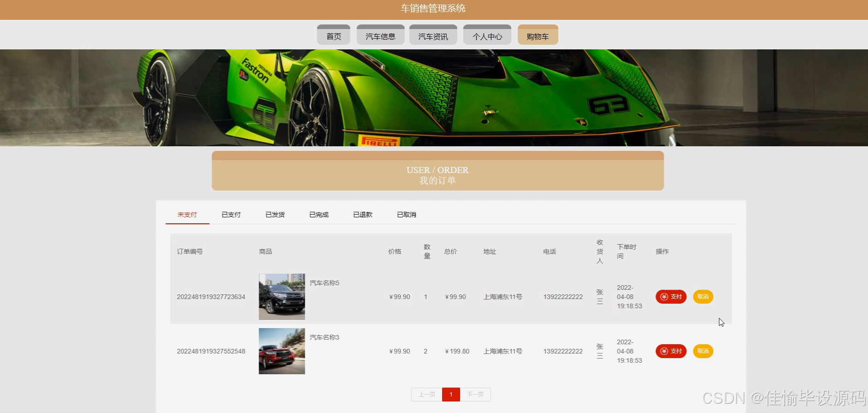Click quantity 2 in 汽车名称3 row
Viewport: 868px width, 413px height.
click(425, 351)
